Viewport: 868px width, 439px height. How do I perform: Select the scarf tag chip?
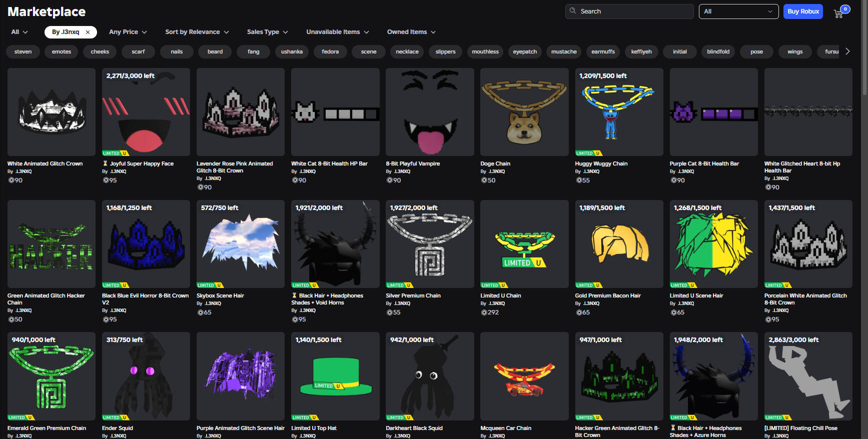pyautogui.click(x=138, y=51)
